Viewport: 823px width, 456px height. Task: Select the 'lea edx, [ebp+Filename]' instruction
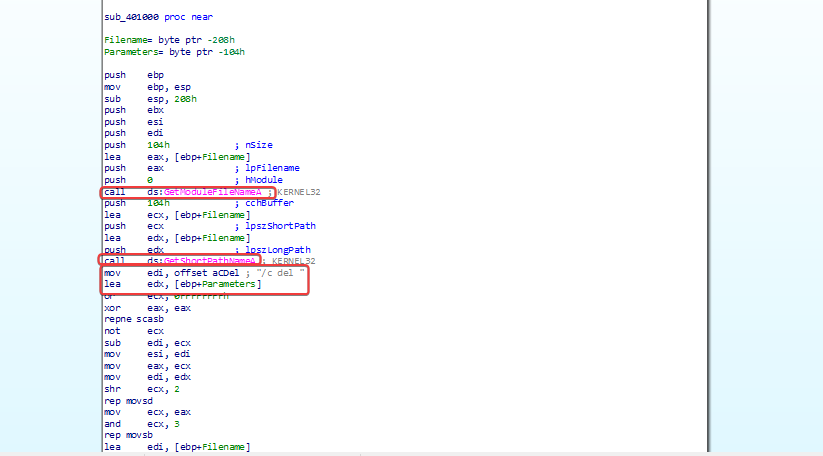(177, 238)
